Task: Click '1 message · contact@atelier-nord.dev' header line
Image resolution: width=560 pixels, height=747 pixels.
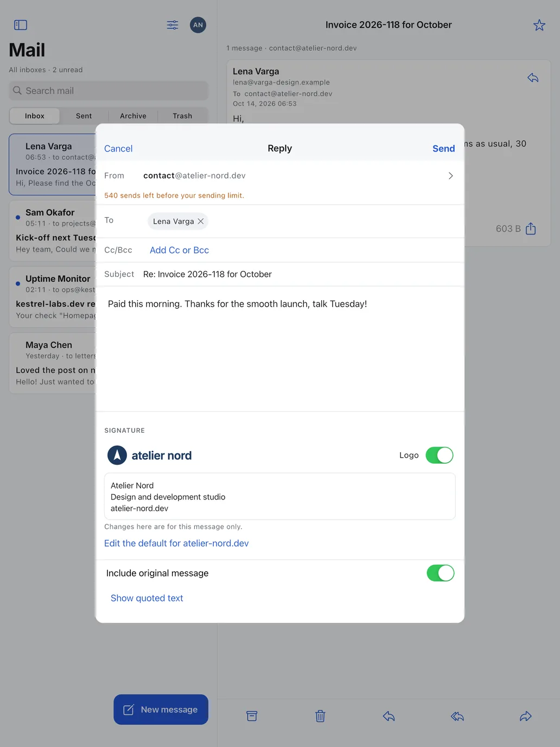Action: click(291, 48)
